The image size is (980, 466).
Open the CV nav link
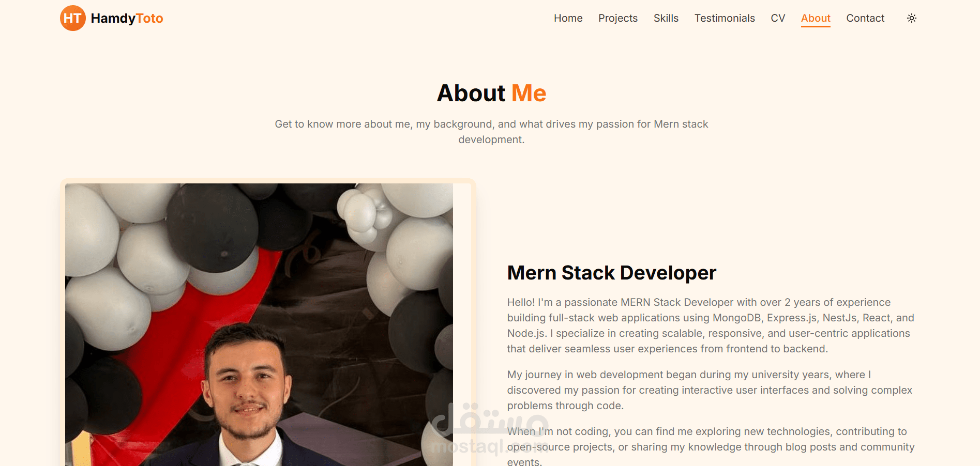coord(778,18)
